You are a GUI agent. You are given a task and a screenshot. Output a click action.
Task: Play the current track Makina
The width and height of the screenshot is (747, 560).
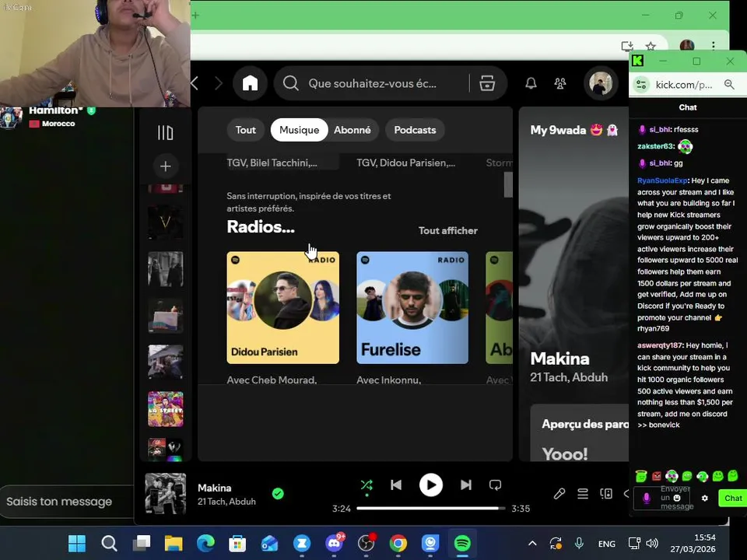click(431, 485)
